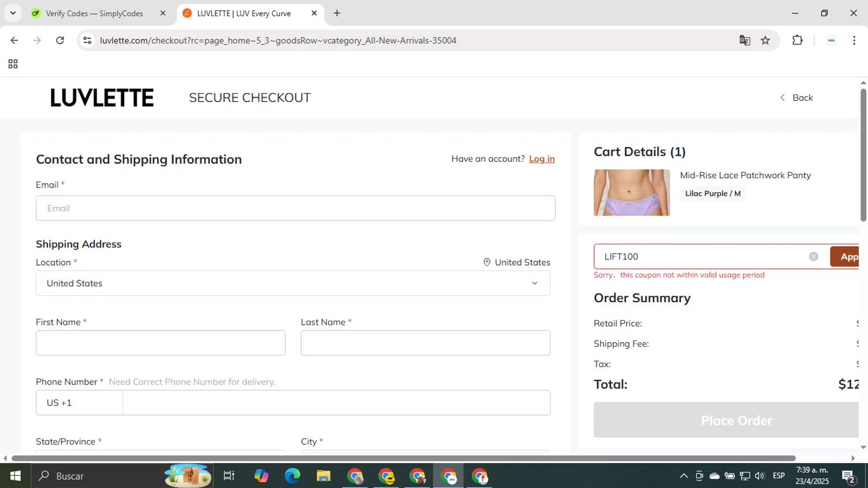The image size is (868, 488).
Task: Open a new browser tab
Action: click(337, 13)
